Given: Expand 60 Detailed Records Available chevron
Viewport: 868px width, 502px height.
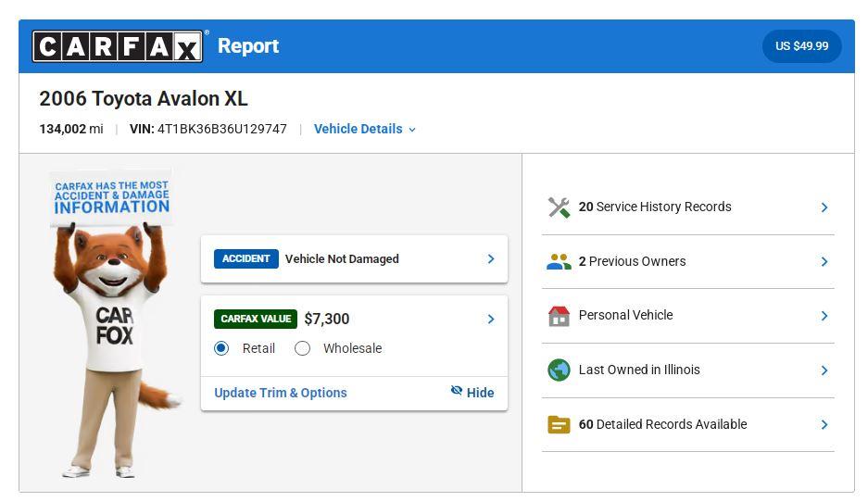Looking at the screenshot, I should click(824, 424).
